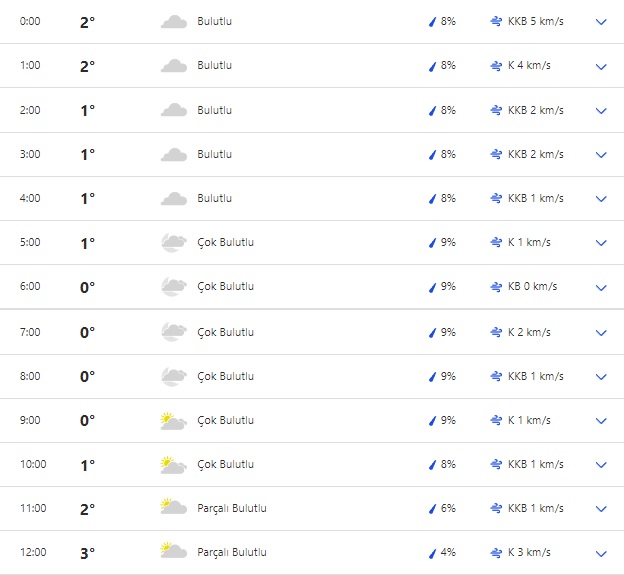Click the Çok Bulutlu label at 6:00
The image size is (624, 575).
[226, 286]
